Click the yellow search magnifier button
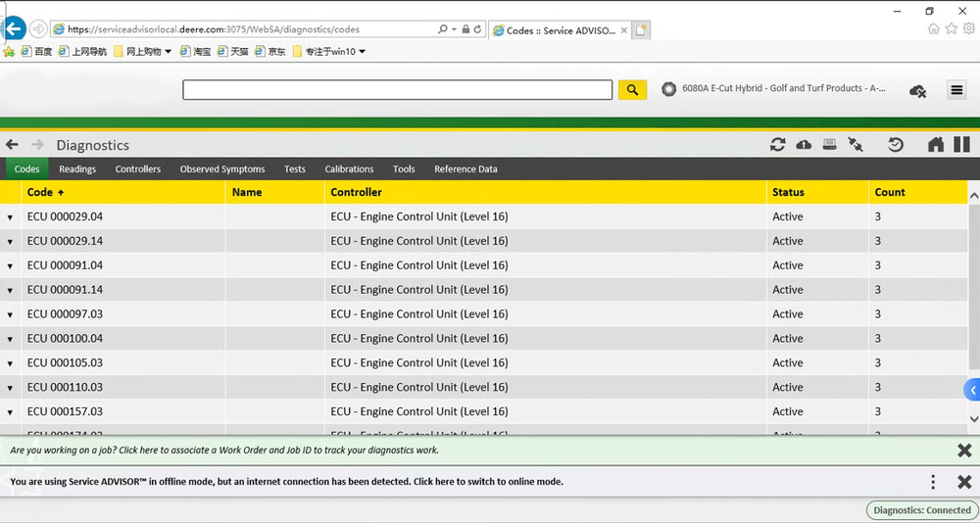Image resolution: width=980 pixels, height=523 pixels. click(632, 90)
